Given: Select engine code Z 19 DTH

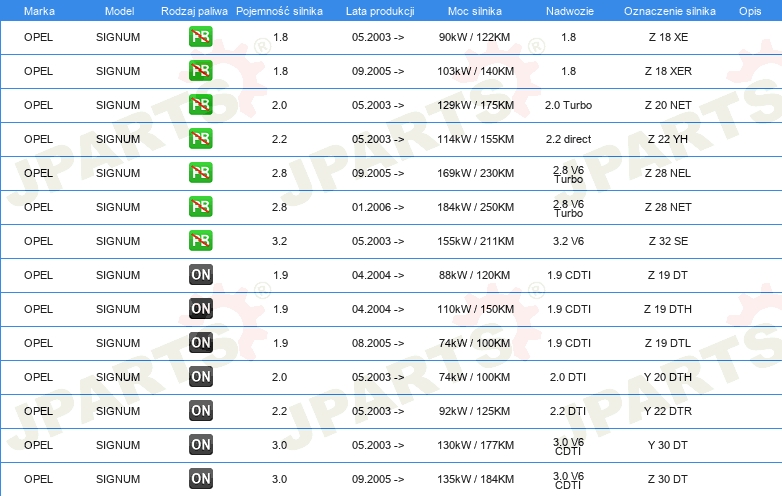Looking at the screenshot, I should [668, 309].
